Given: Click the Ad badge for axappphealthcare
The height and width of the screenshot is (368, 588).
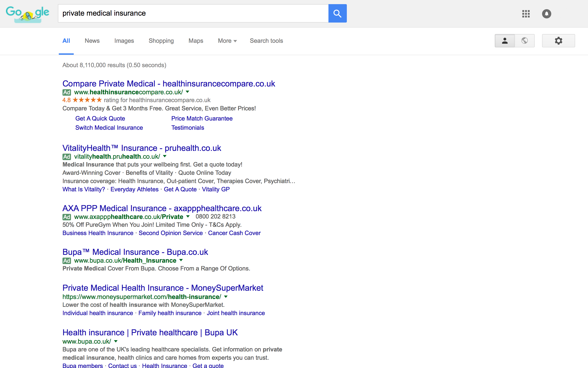Looking at the screenshot, I should (67, 217).
